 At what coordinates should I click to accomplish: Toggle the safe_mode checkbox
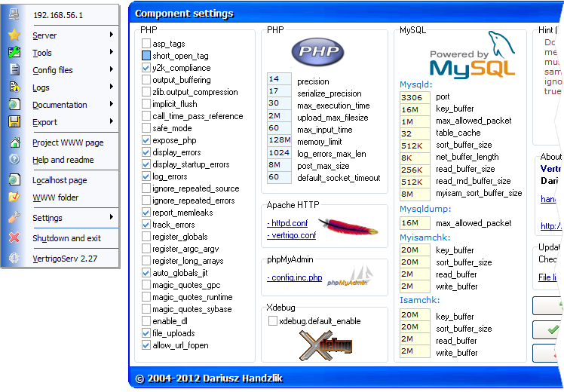[146, 128]
